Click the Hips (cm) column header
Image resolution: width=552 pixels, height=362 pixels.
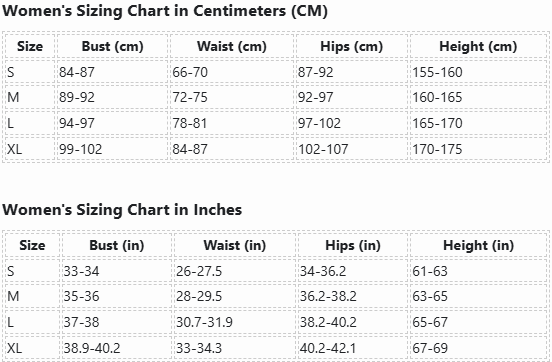point(351,46)
